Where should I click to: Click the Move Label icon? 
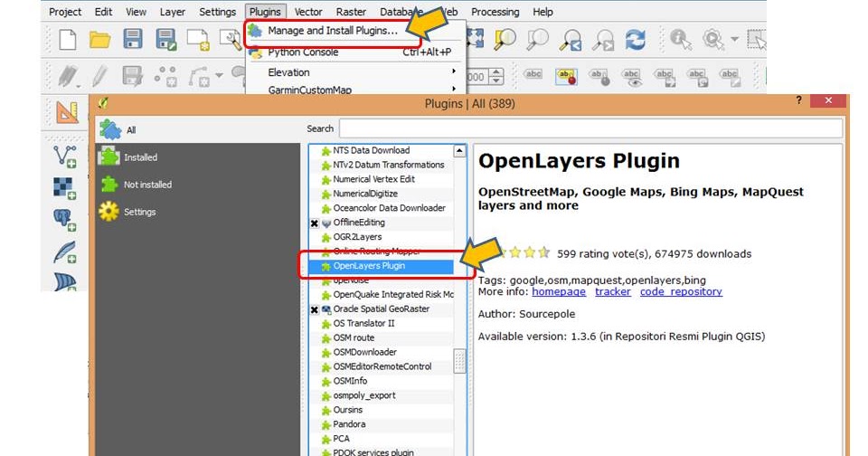pos(665,77)
